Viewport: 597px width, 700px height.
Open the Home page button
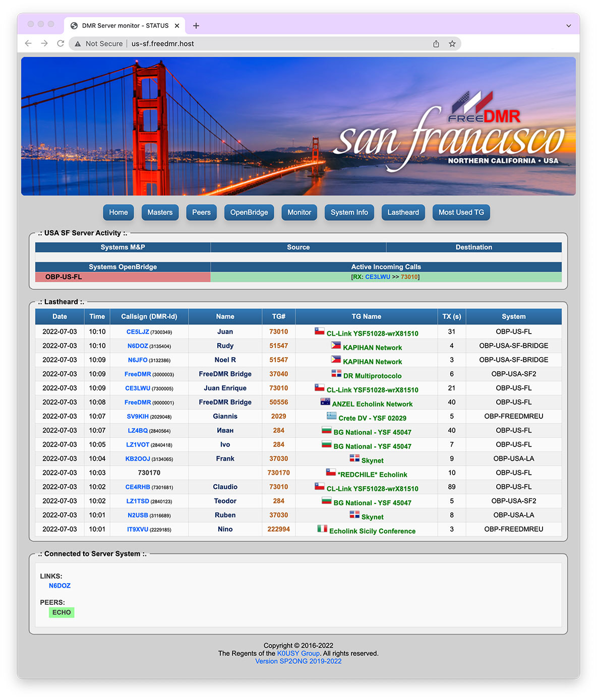click(118, 212)
